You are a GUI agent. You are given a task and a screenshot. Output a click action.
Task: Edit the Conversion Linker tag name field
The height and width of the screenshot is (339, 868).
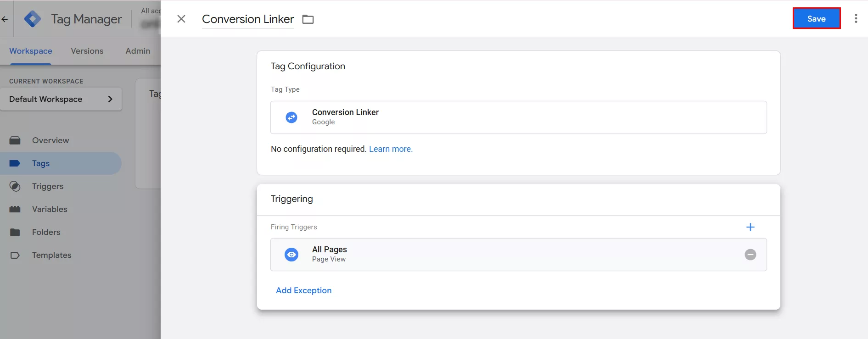(x=247, y=19)
